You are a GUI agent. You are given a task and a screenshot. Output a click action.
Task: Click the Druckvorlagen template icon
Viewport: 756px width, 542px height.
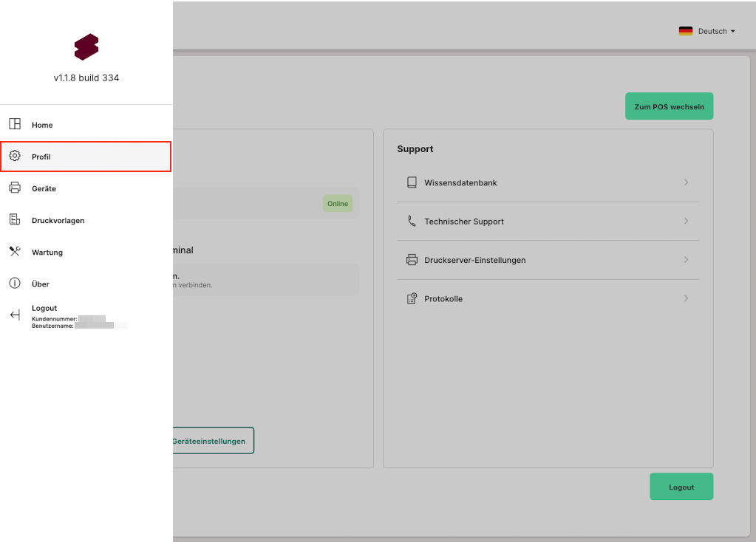(15, 220)
